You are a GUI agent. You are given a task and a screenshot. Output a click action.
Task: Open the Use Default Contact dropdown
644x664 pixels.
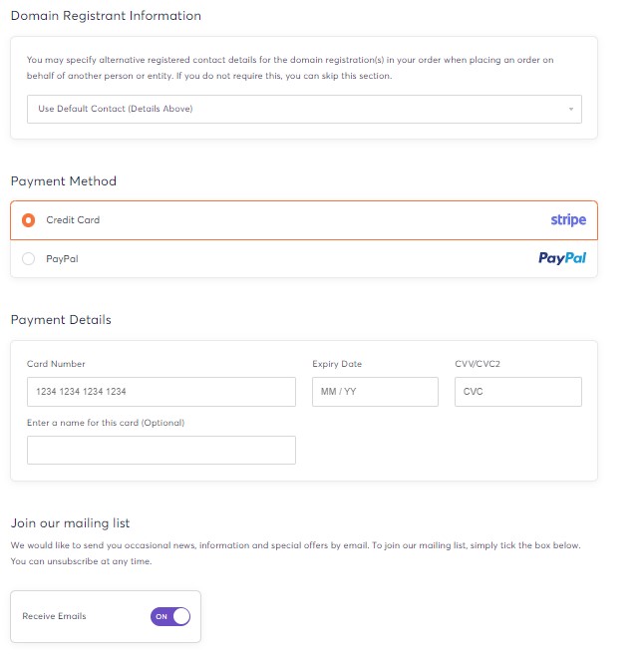coord(304,109)
